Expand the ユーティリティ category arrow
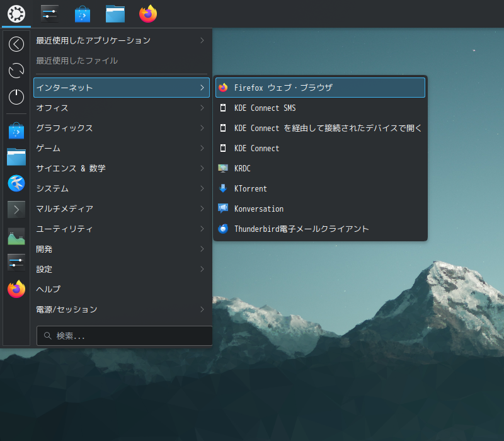Viewport: 504px width, 441px height. pos(202,229)
